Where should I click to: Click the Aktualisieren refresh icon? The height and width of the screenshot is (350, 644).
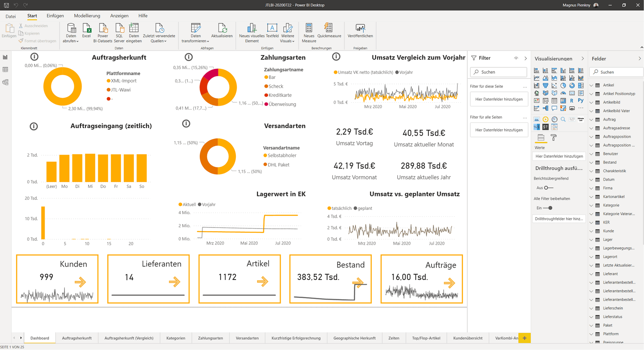click(222, 28)
